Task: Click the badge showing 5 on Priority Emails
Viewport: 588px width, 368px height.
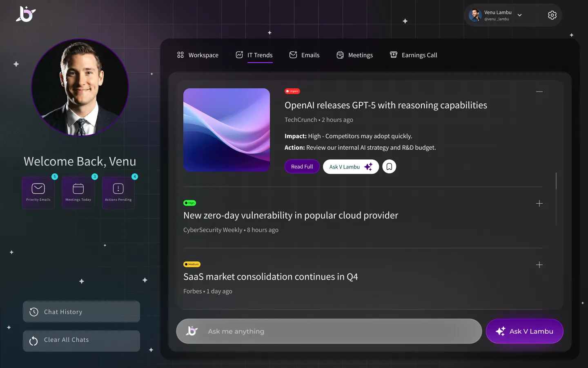Action: (55, 177)
